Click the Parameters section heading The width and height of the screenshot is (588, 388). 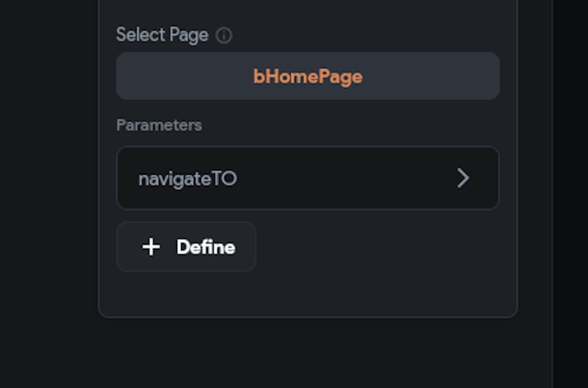click(x=159, y=125)
